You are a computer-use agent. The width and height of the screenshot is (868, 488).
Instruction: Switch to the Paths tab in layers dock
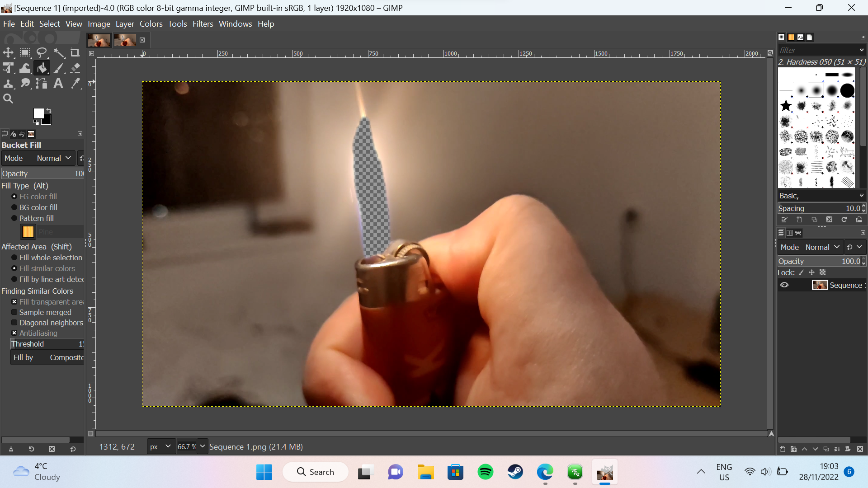coord(798,233)
